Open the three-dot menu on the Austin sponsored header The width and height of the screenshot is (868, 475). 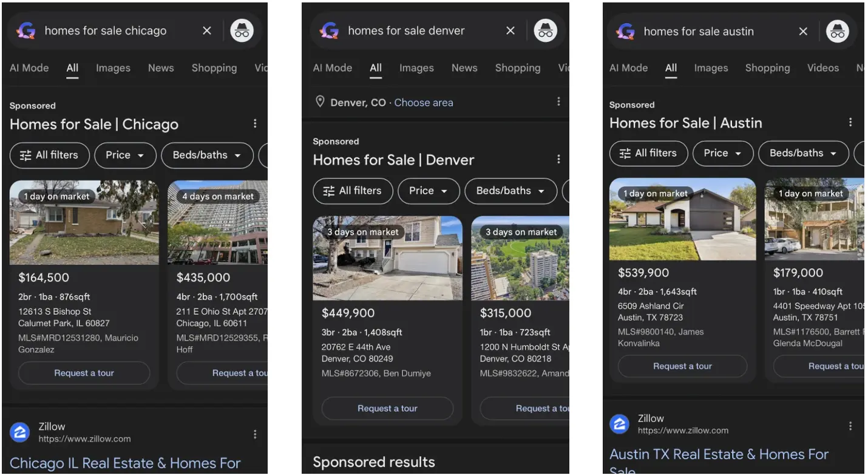(x=850, y=122)
